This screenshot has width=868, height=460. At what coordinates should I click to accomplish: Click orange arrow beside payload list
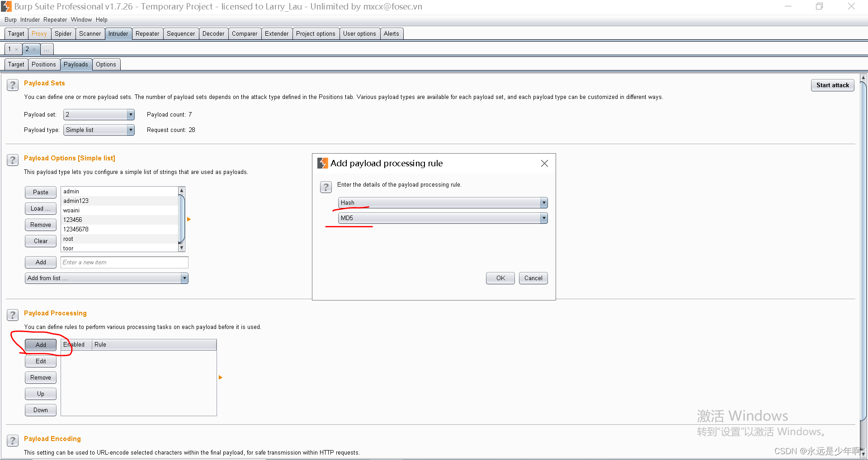[189, 219]
